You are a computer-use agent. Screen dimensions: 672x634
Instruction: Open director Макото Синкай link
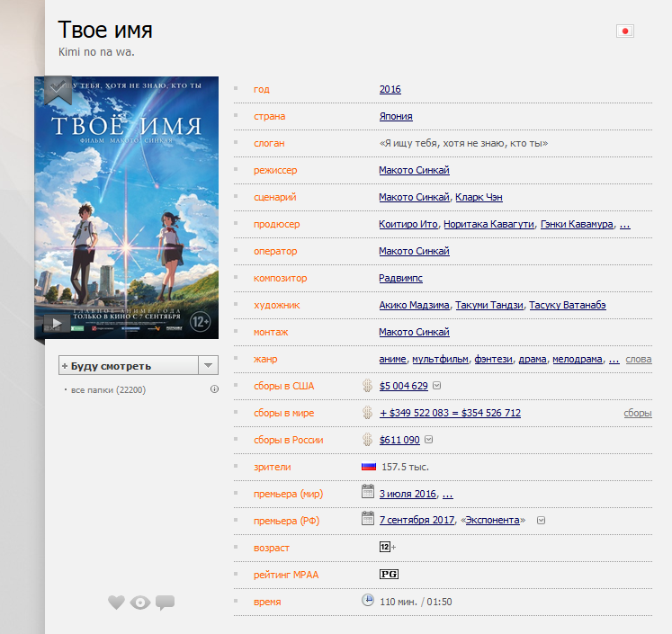414,170
